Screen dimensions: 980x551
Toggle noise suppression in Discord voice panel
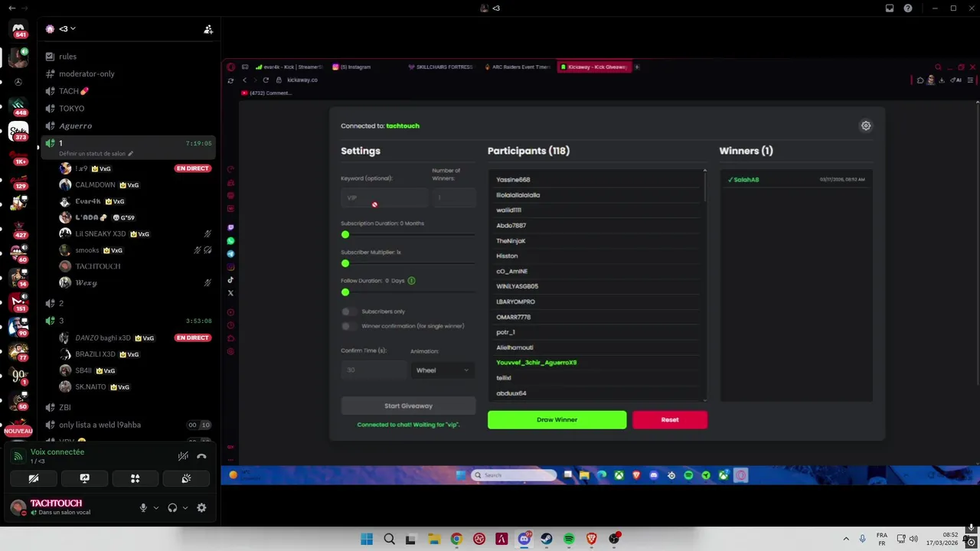pos(183,456)
